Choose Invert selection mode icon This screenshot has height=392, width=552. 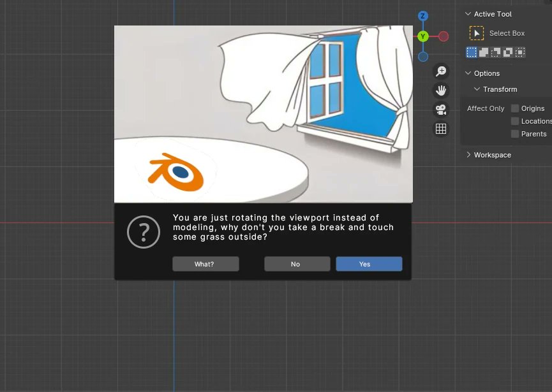508,52
